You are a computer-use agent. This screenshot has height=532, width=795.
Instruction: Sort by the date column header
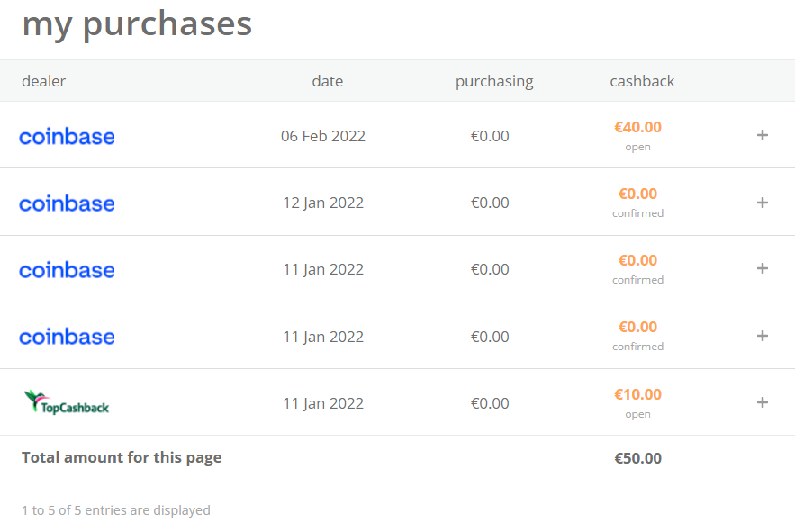coord(327,81)
